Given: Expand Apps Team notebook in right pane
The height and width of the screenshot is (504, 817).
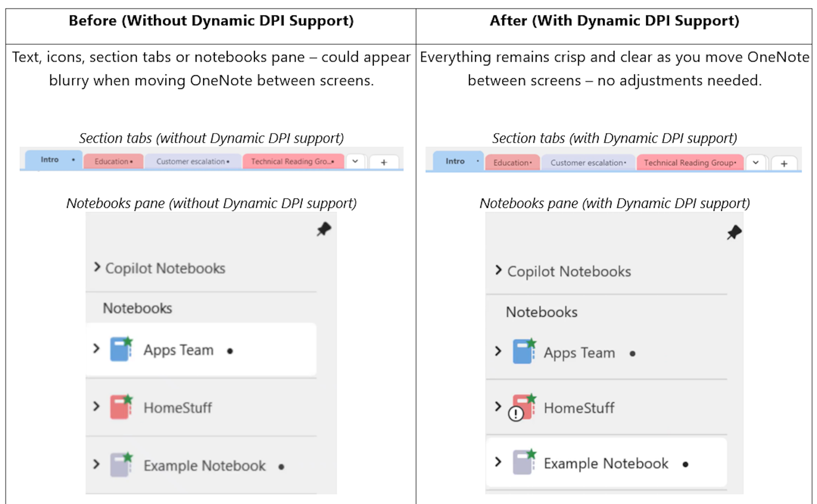Looking at the screenshot, I should tap(498, 352).
